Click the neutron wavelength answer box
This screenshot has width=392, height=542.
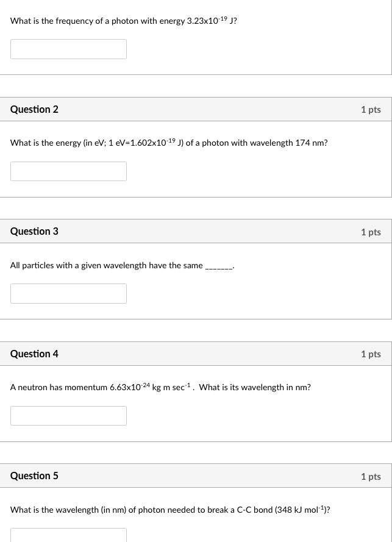tap(68, 415)
